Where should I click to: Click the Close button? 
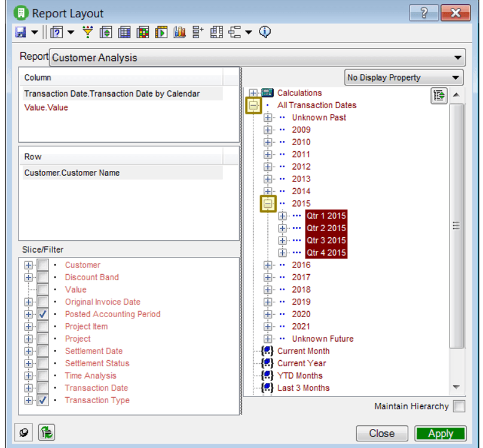tap(382, 434)
